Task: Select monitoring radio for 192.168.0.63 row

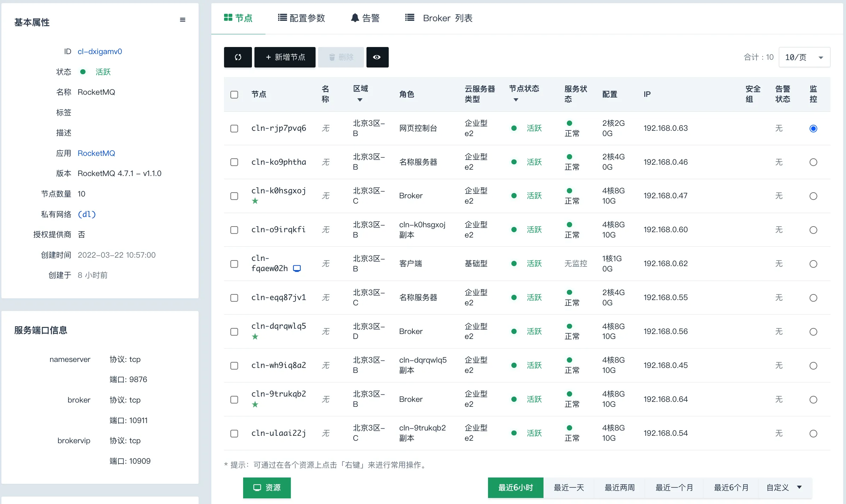Action: (813, 129)
